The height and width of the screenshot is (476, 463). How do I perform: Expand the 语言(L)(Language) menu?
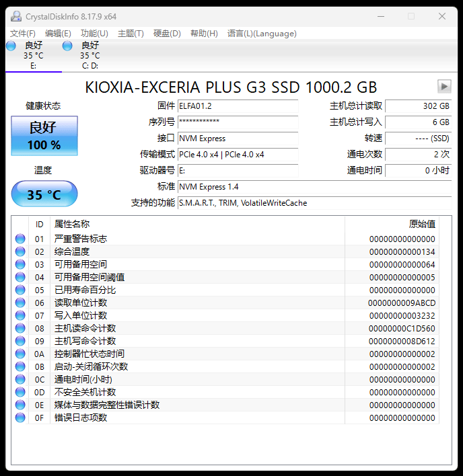pyautogui.click(x=262, y=34)
